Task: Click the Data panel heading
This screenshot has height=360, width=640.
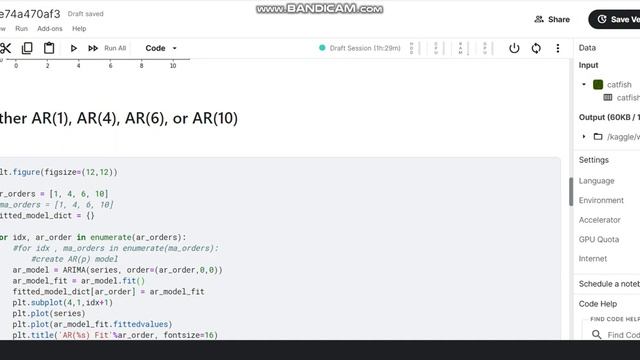Action: click(587, 48)
